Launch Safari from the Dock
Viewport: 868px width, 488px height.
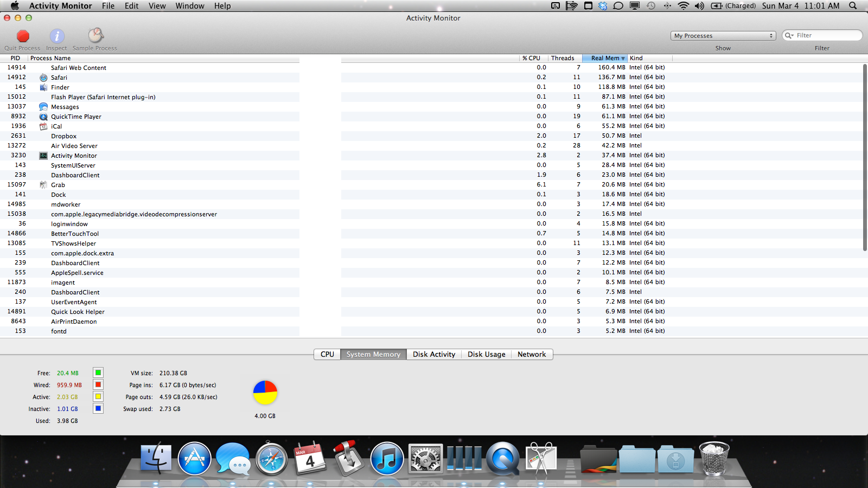point(272,459)
